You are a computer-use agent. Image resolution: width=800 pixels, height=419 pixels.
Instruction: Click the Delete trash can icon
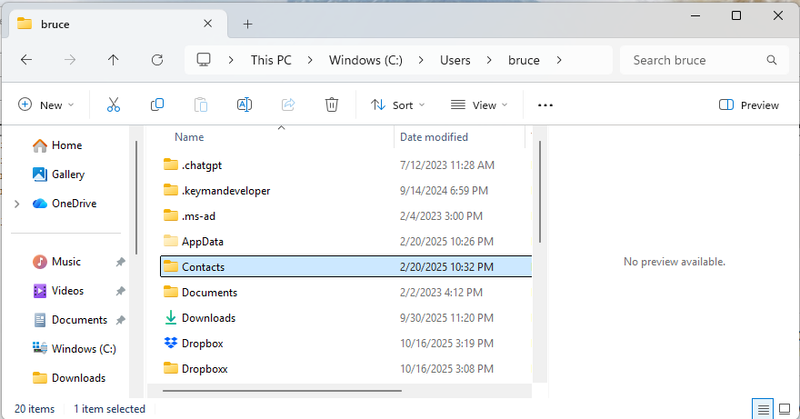click(x=332, y=105)
